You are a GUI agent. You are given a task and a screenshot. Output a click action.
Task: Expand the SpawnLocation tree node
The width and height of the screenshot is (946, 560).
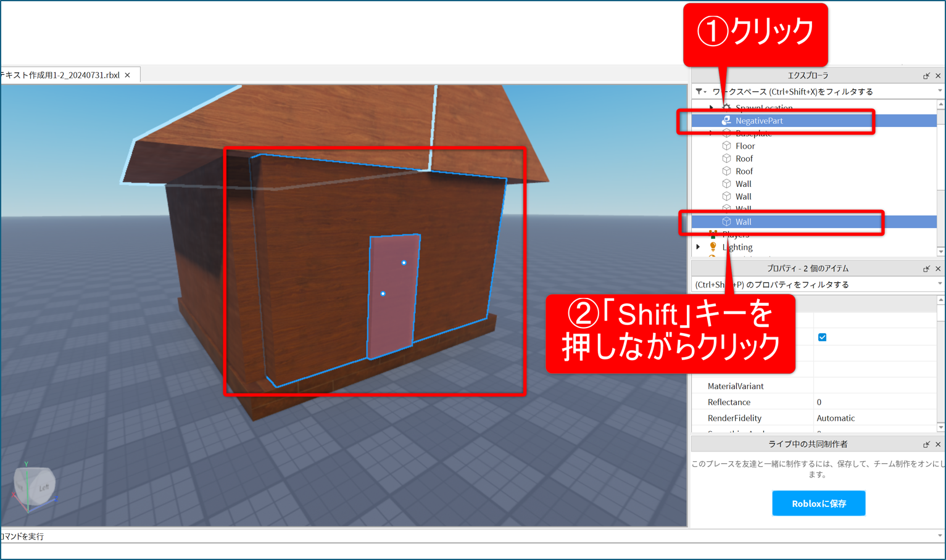click(x=711, y=108)
